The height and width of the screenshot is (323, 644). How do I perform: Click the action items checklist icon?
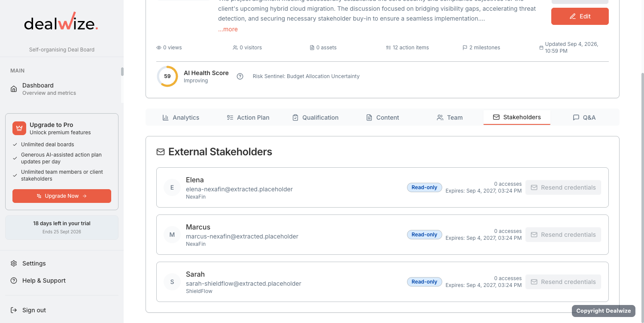(389, 48)
